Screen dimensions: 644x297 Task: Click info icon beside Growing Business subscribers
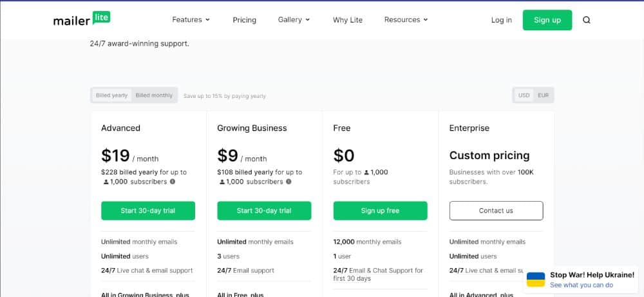[x=289, y=182]
